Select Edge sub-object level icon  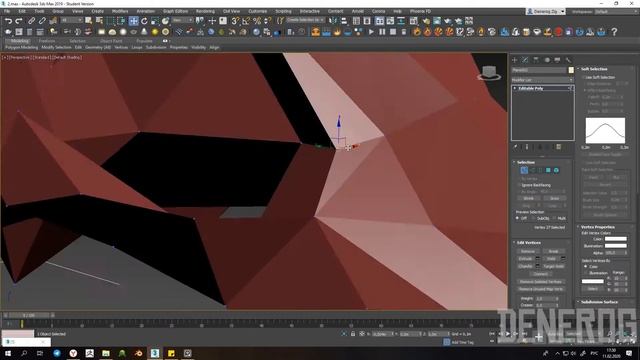[x=532, y=170]
